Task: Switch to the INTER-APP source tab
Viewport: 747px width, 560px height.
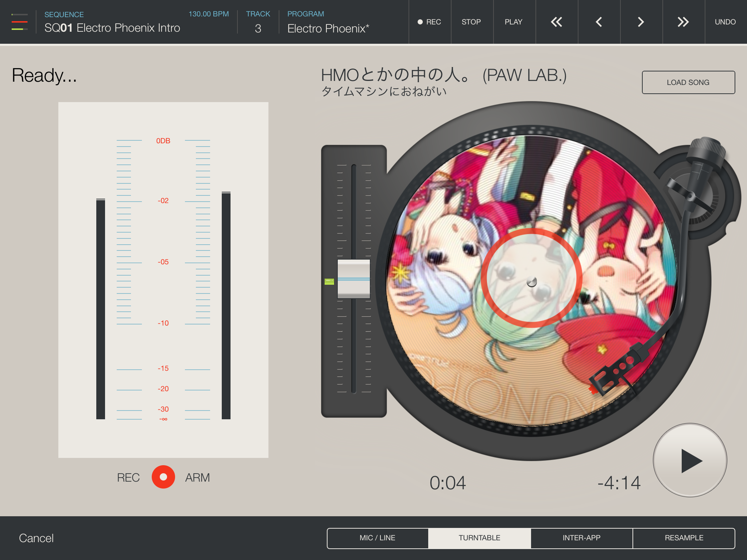Action: (x=581, y=538)
